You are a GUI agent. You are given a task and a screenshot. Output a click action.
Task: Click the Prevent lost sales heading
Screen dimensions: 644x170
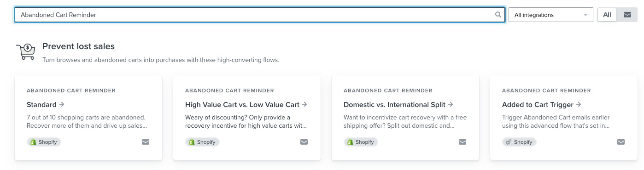coord(78,46)
